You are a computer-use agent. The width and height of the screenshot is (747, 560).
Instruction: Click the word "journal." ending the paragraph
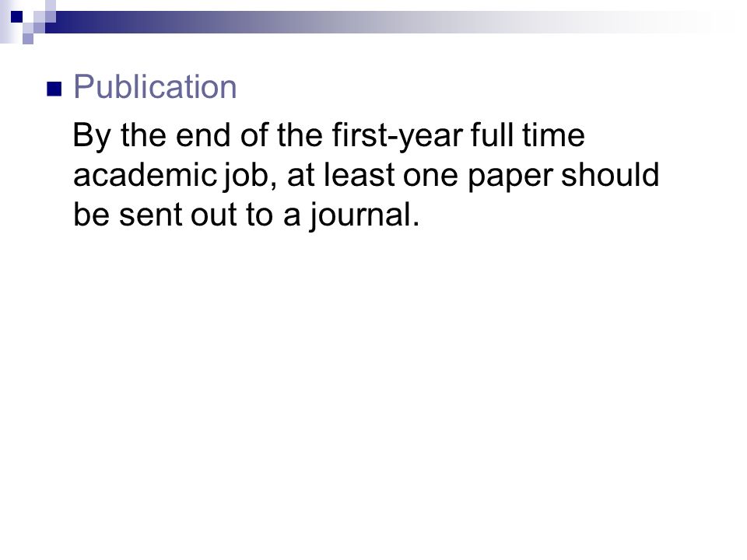[x=365, y=215]
